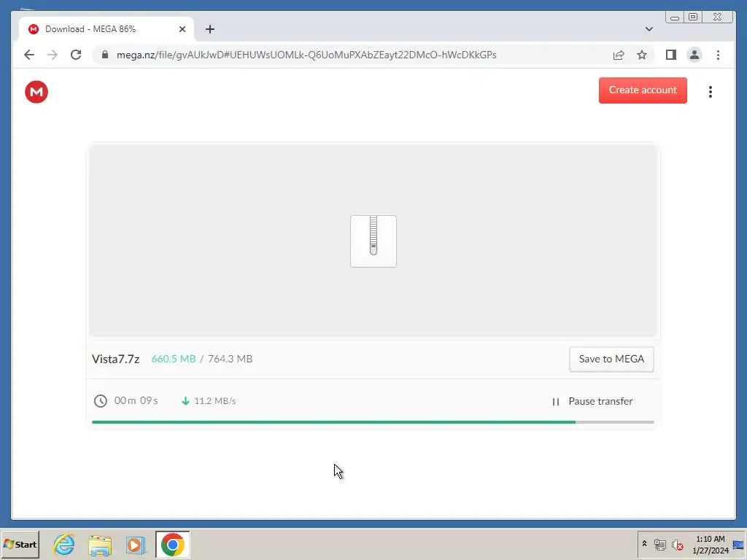Click the clock remaining-time icon
747x560 pixels.
point(101,401)
